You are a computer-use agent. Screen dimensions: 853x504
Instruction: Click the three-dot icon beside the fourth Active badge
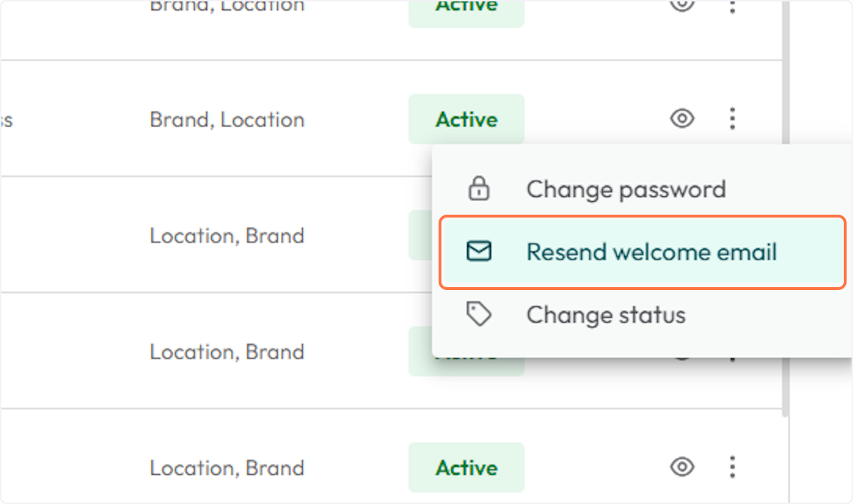pyautogui.click(x=731, y=351)
